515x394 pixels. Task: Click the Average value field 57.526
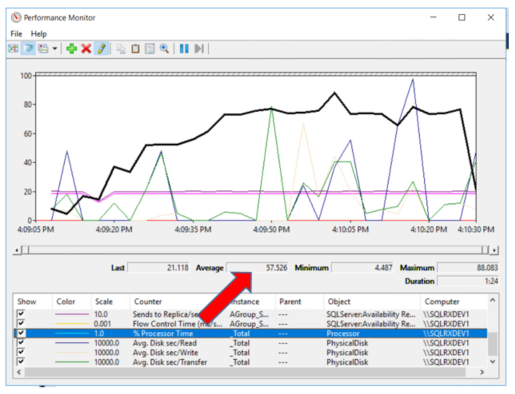[257, 268]
